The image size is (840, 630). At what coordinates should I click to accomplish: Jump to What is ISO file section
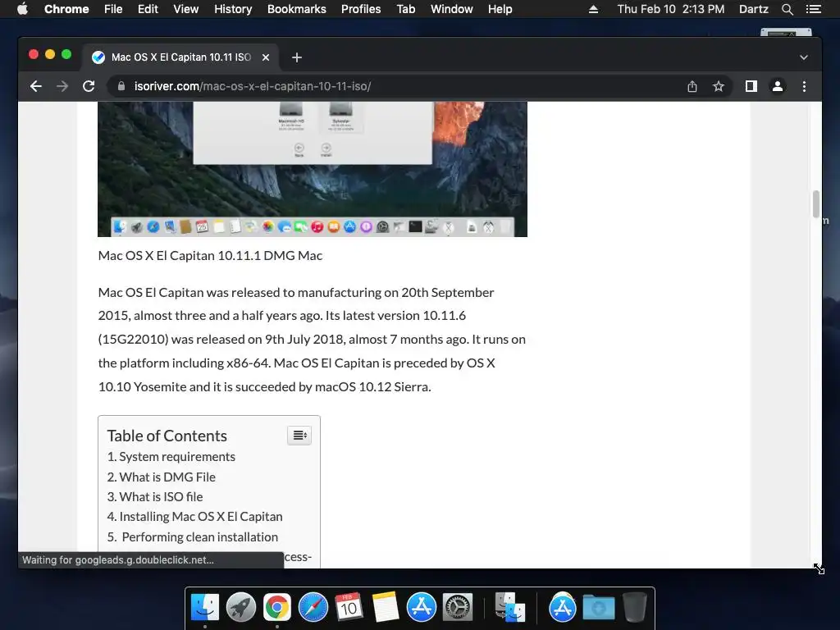[x=161, y=496]
